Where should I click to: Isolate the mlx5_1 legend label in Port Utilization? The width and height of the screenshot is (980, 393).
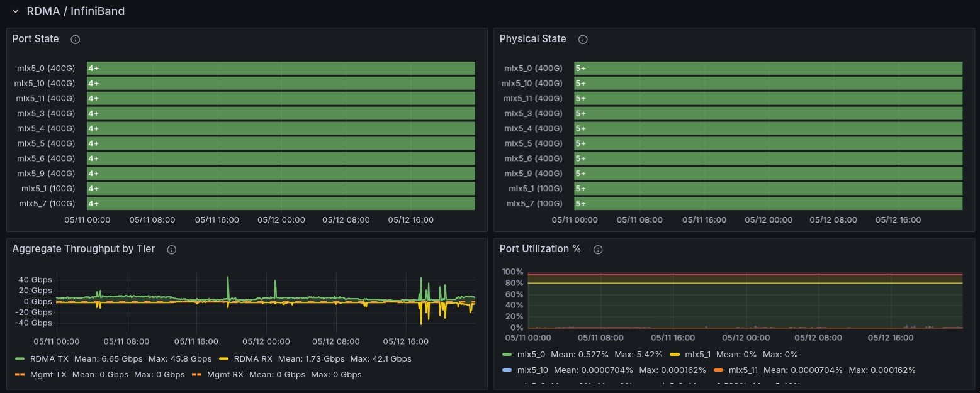point(697,355)
